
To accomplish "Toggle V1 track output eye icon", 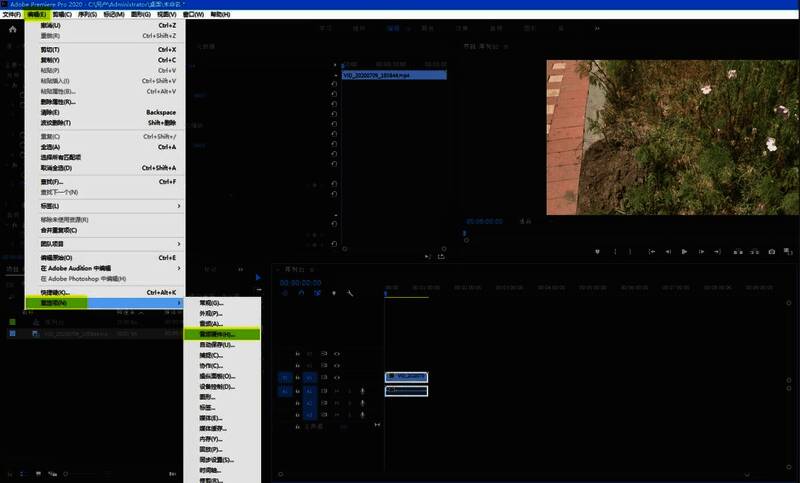I will (337, 377).
